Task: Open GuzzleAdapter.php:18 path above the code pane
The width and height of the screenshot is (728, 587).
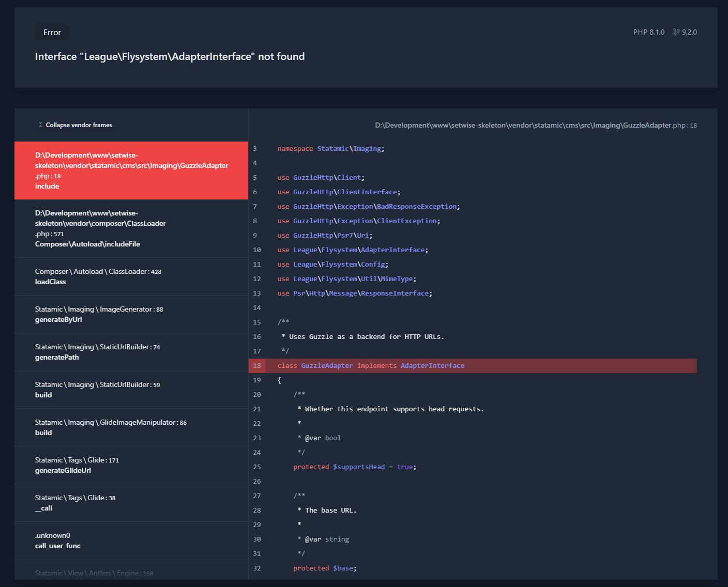Action: pos(535,125)
